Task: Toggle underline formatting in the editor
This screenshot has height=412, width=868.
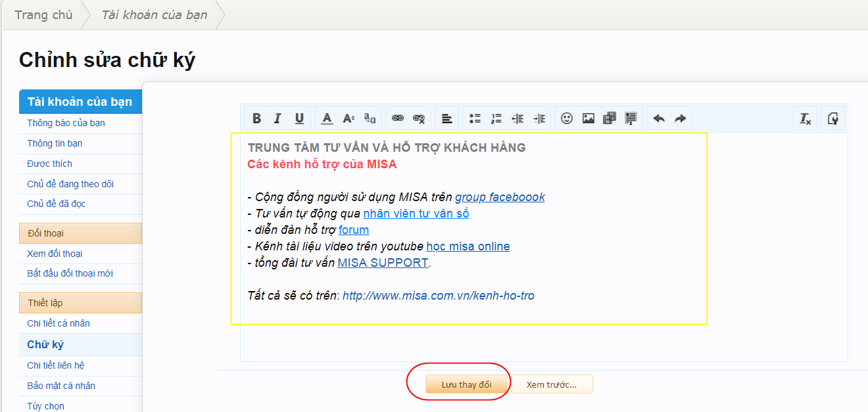Action: [x=299, y=118]
